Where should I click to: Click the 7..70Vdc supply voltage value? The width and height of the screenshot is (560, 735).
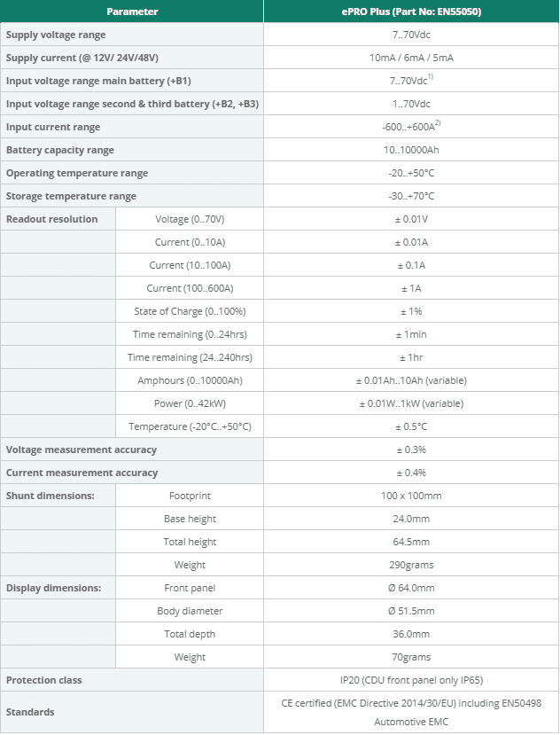[411, 35]
